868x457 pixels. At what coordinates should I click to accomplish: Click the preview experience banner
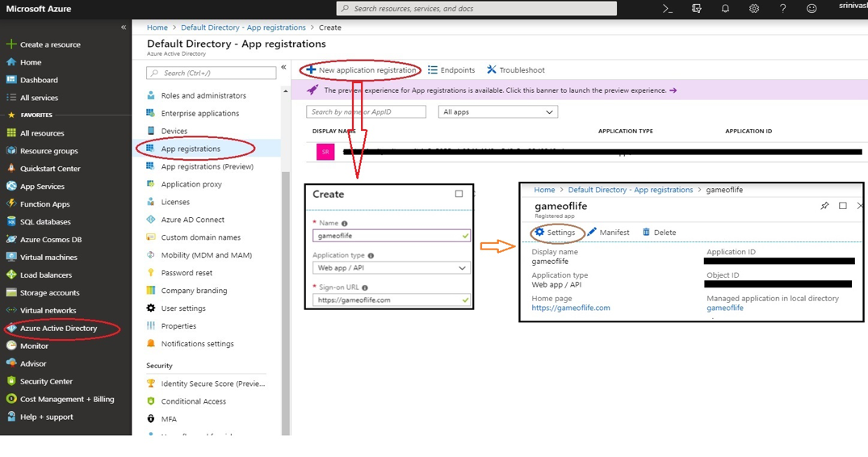point(580,90)
